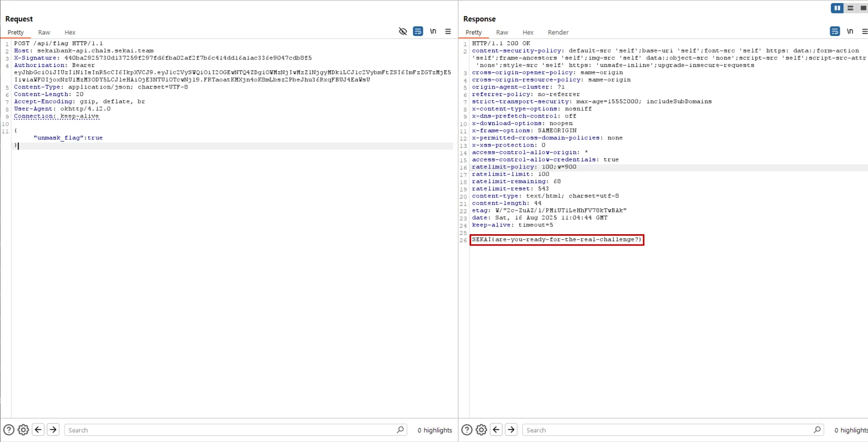This screenshot has width=868, height=442.
Task: Switch to top-bottom stacked layout
Action: [x=850, y=8]
